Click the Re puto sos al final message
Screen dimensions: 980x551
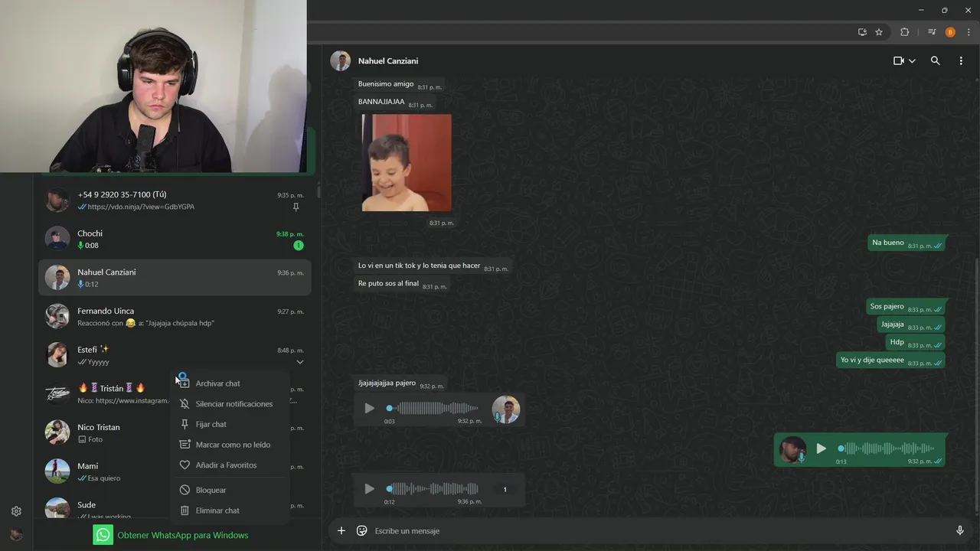tap(402, 284)
